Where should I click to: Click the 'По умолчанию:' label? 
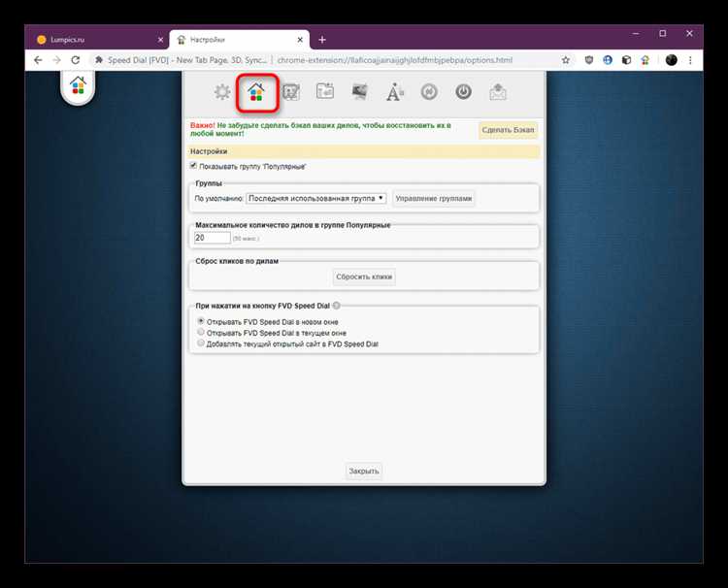tap(218, 198)
